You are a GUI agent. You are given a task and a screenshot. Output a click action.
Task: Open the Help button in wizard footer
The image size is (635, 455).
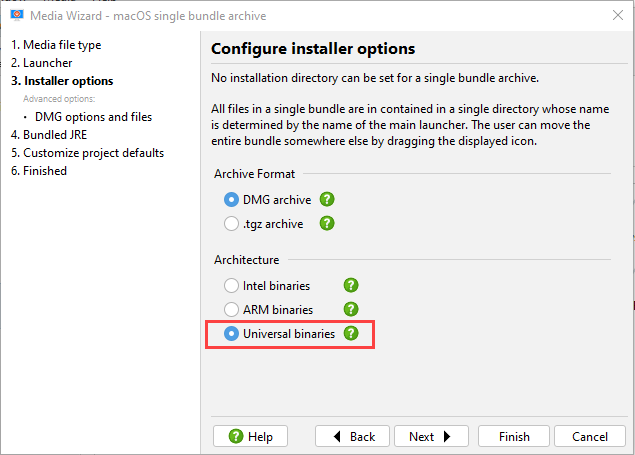coord(250,436)
